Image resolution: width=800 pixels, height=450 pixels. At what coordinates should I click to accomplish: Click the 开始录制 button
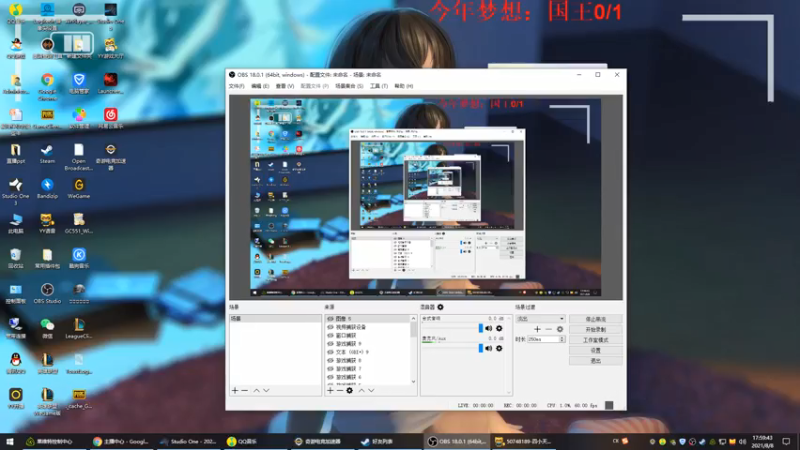point(595,330)
